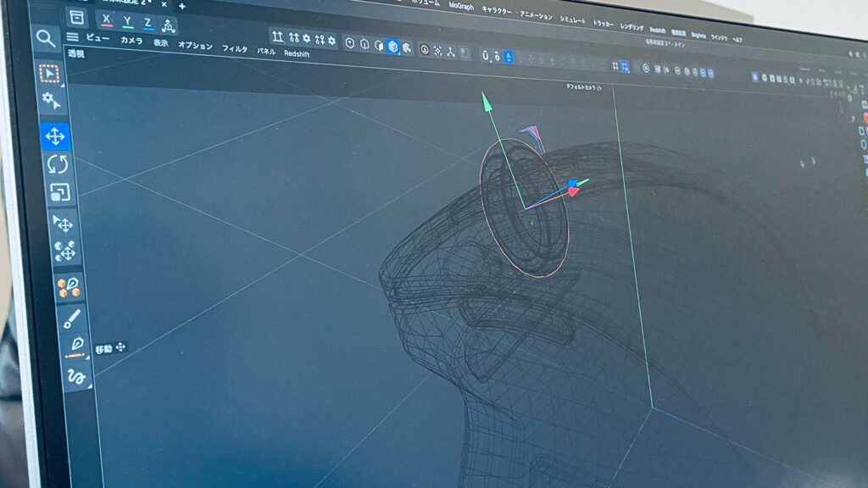Click the archive box icon
Viewport: 868px width, 488px height.
click(x=76, y=17)
